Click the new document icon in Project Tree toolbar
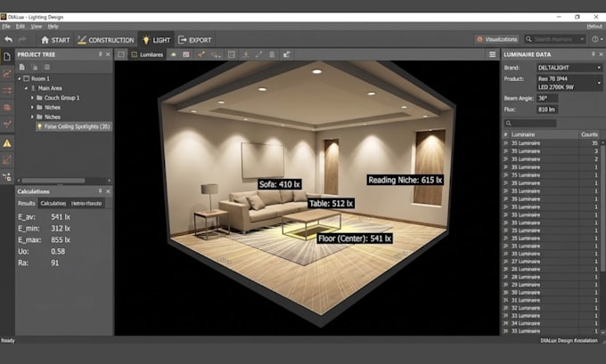The image size is (606, 364). tap(22, 67)
